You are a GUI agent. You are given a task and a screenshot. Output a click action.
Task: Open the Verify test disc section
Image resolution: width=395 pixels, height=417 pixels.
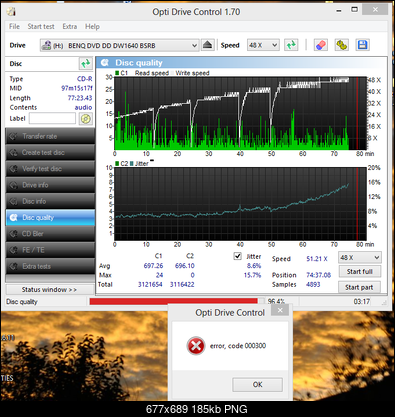tap(50, 169)
